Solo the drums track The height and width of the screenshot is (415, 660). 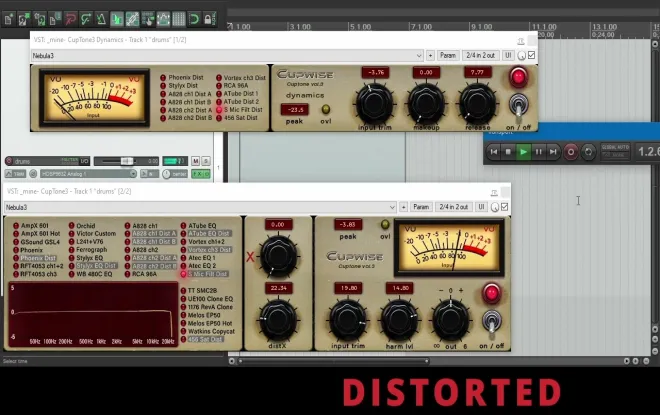pyautogui.click(x=205, y=161)
